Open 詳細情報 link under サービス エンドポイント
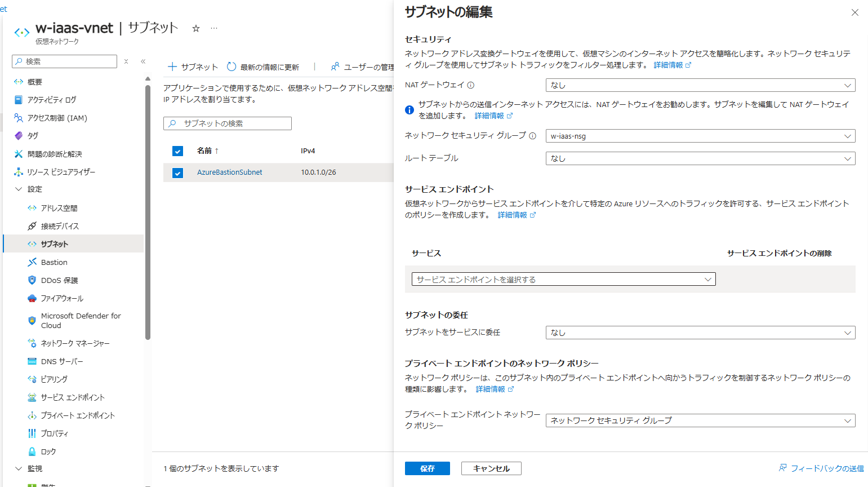The width and height of the screenshot is (868, 487). 517,215
